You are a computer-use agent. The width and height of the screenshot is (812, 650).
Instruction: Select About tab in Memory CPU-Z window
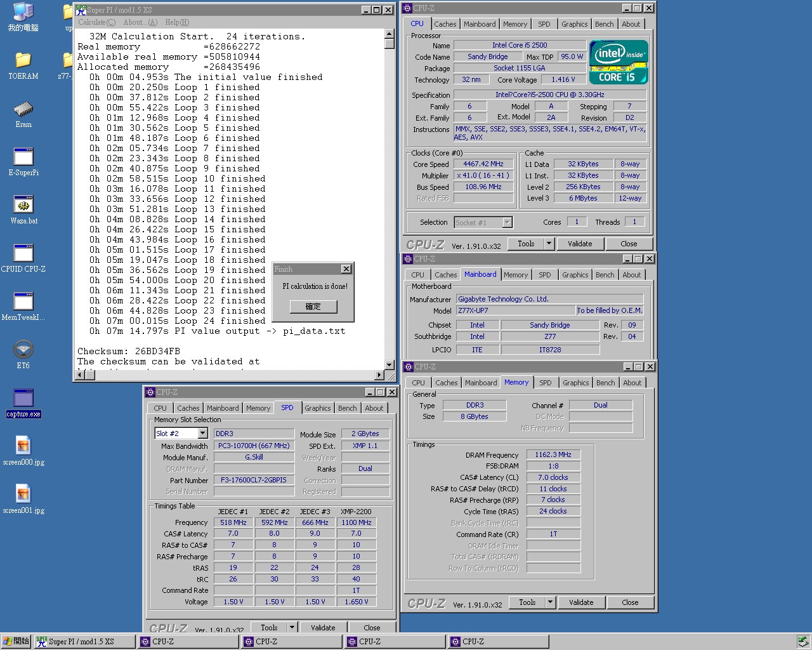tap(632, 383)
